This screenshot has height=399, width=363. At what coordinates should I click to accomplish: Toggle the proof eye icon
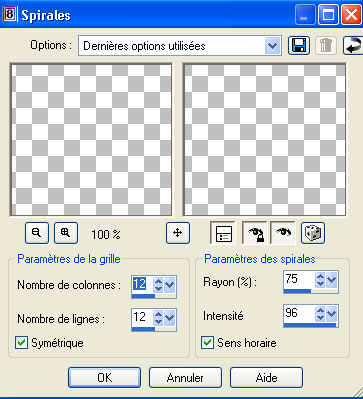(x=283, y=233)
